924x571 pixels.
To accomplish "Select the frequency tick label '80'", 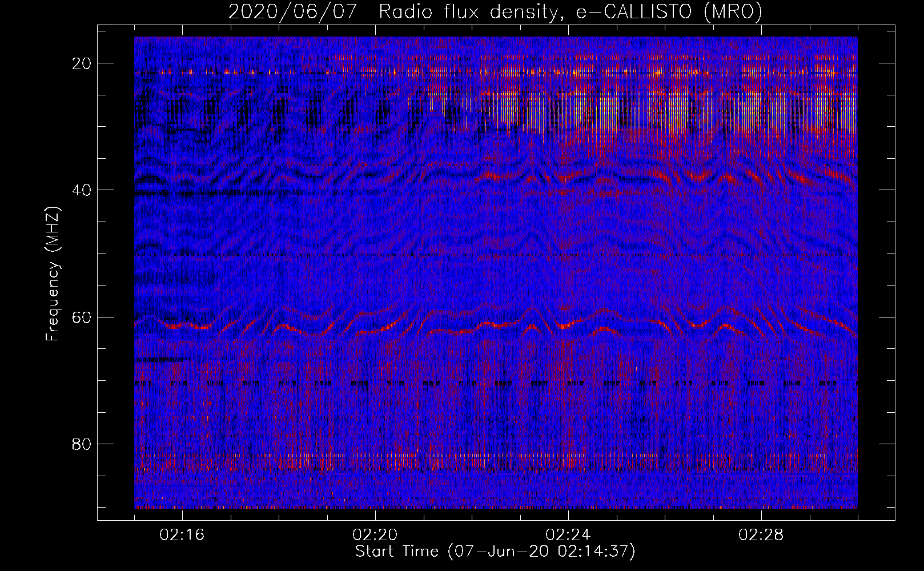I will 82,444.
